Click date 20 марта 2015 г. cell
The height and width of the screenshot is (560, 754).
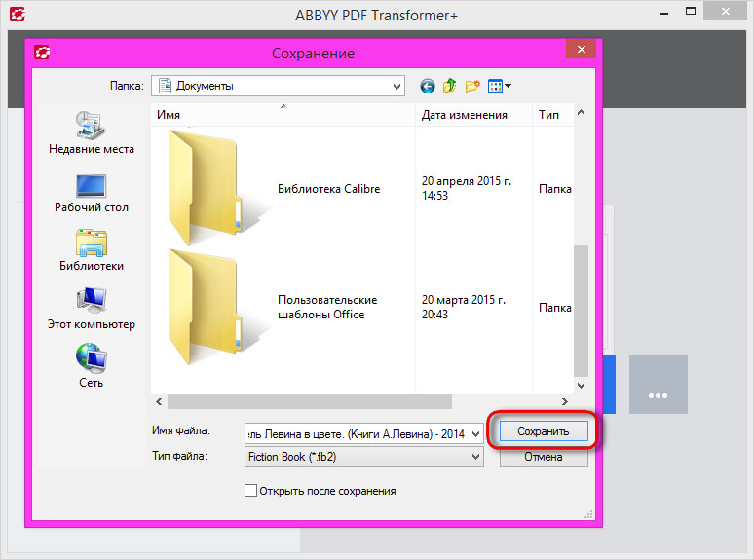464,307
